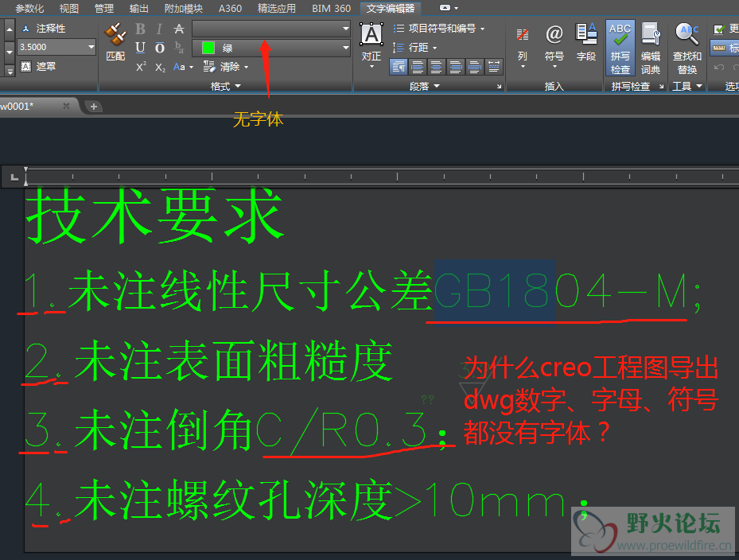Click the text style gallery down arrow

(x=9, y=52)
